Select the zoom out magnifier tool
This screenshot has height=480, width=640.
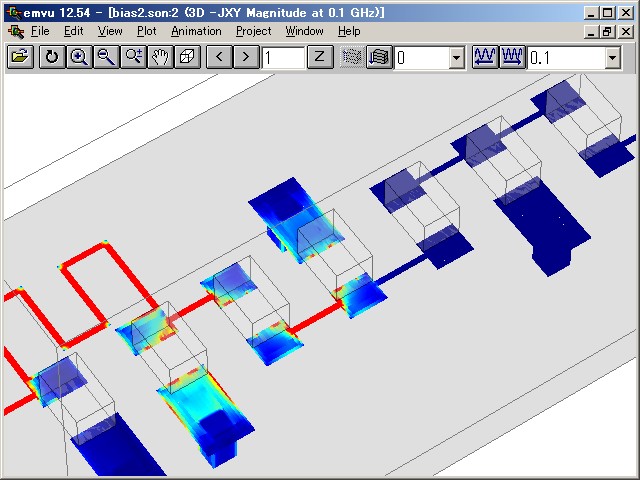106,57
